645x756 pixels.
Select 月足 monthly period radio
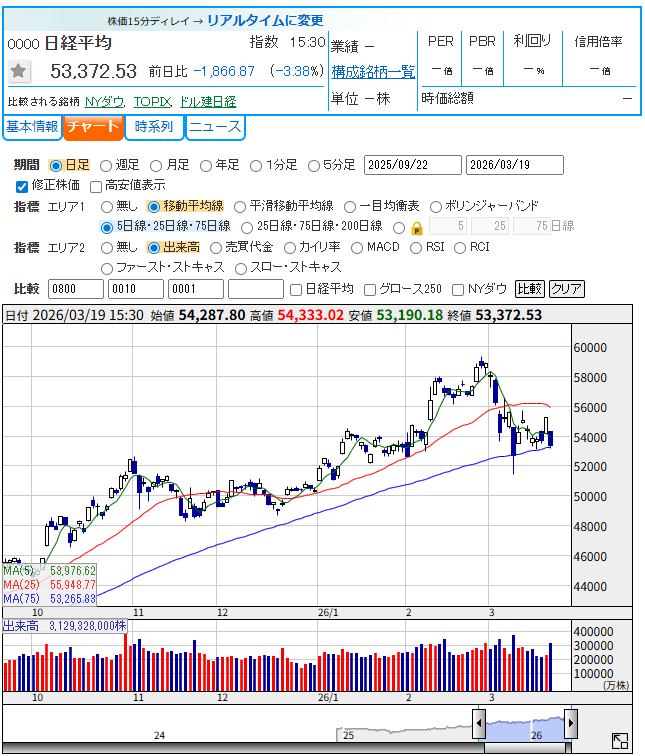[156, 166]
